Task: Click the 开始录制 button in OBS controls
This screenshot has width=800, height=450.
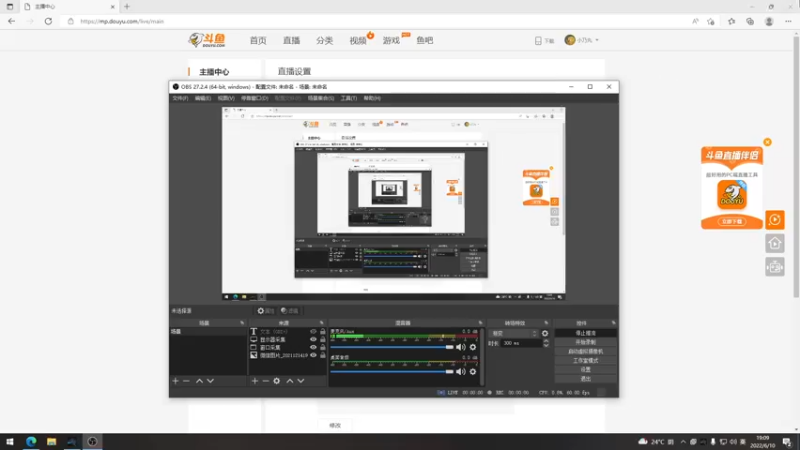Action: click(586, 342)
